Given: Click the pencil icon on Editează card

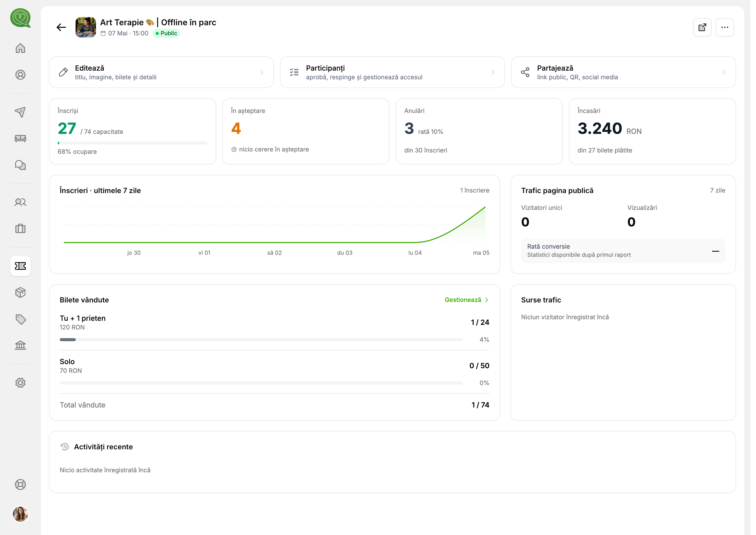Looking at the screenshot, I should pos(63,72).
